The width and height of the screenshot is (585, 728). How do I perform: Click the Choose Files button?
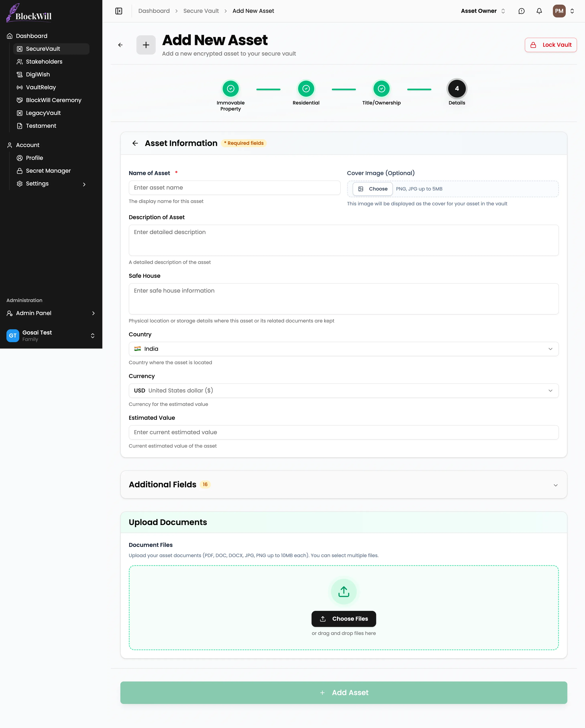(343, 618)
